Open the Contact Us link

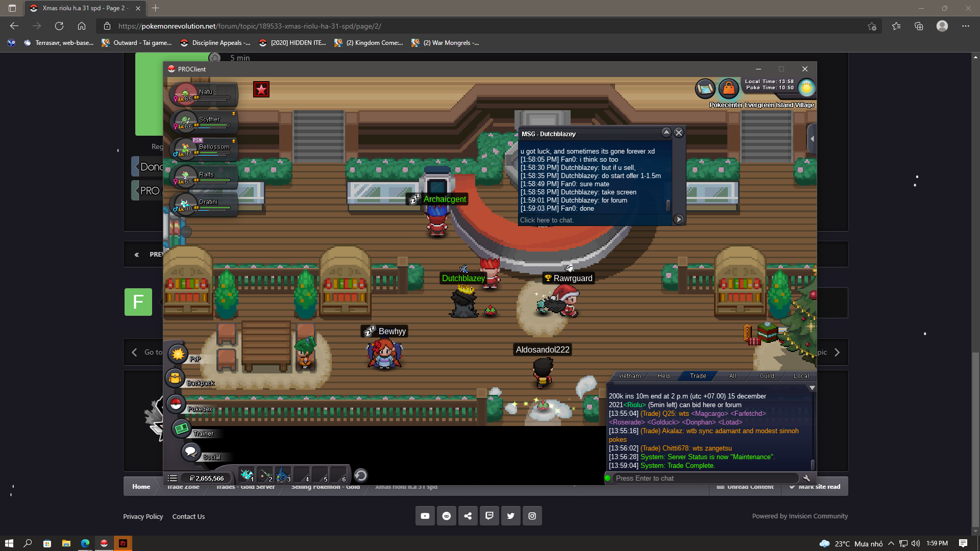pyautogui.click(x=188, y=516)
